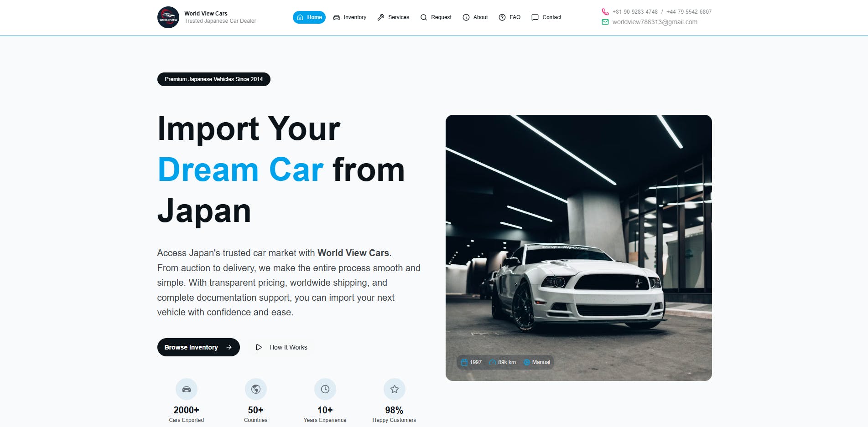Click the star icon above 98%
Screen dimensions: 868x427
point(395,389)
